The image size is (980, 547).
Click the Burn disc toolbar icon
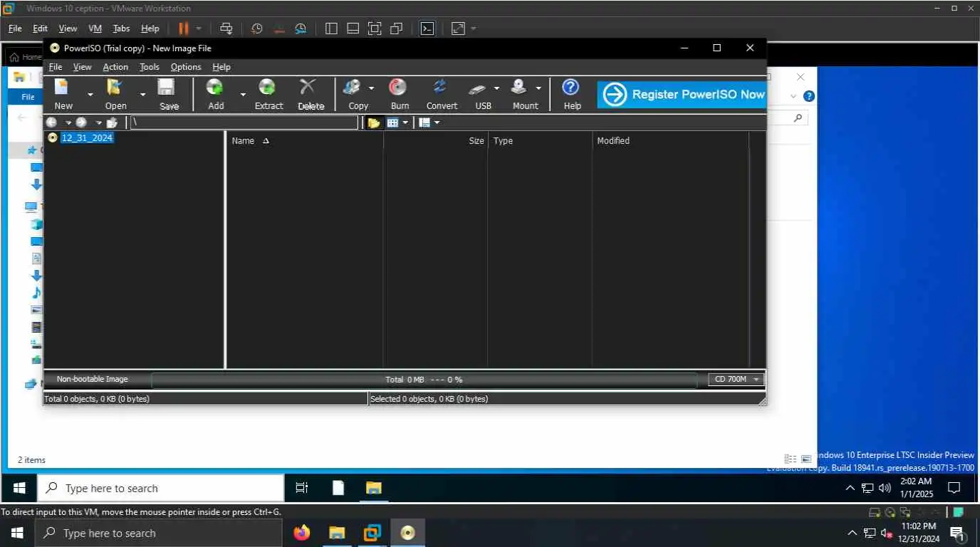398,88
